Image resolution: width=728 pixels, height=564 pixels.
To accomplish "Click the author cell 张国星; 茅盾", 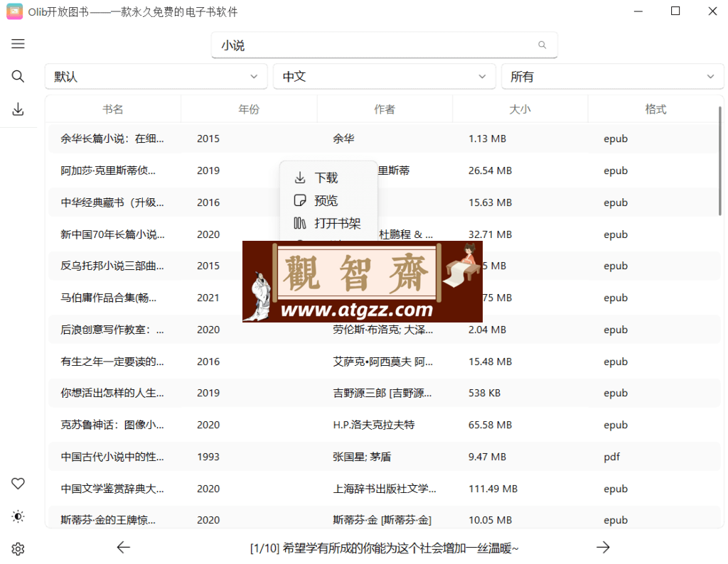I will pyautogui.click(x=362, y=457).
